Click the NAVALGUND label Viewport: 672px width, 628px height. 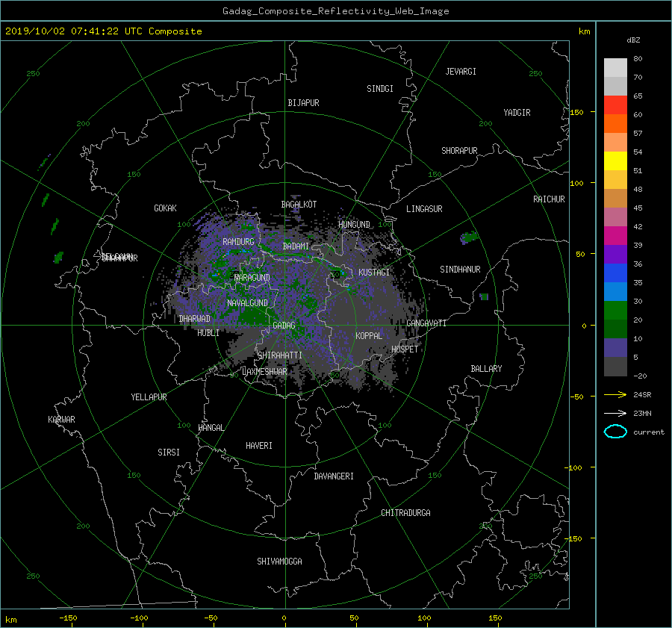pos(247,303)
